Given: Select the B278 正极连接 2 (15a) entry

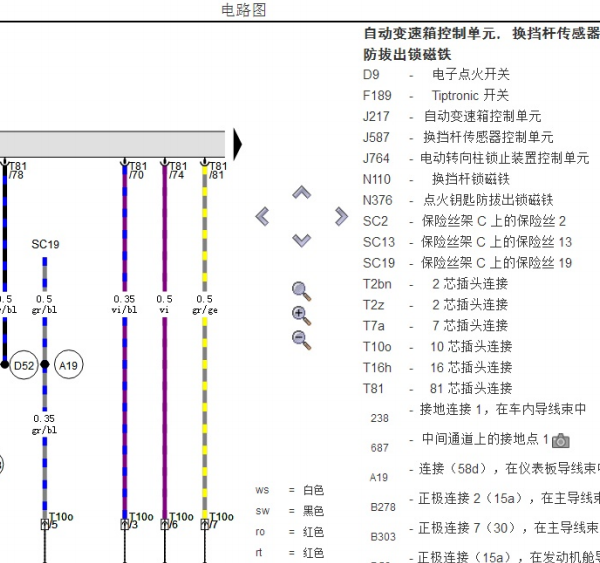Looking at the screenshot, I should (485, 502).
